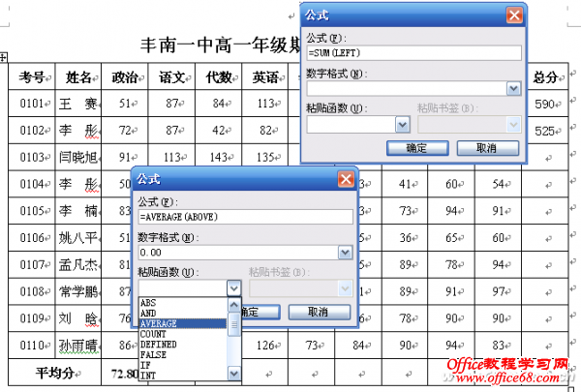This screenshot has height=392, width=581.
Task: Select AND in function list
Action: [183, 313]
